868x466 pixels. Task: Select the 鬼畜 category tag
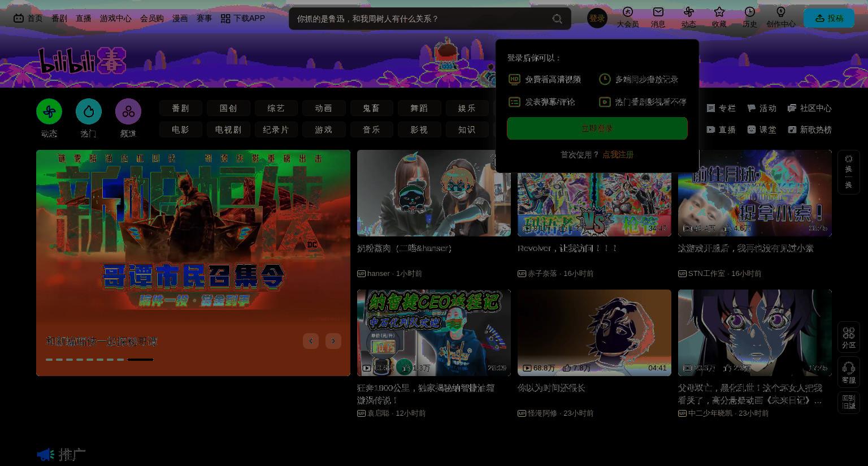click(371, 108)
